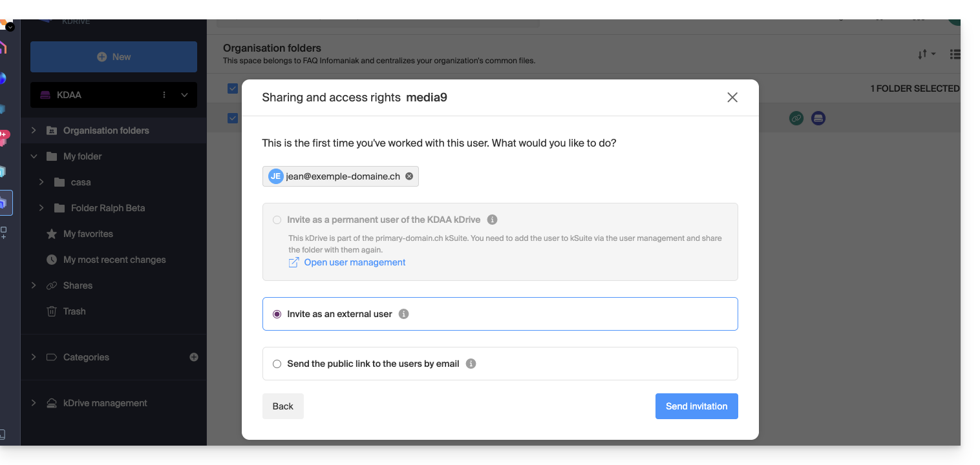The height and width of the screenshot is (465, 980).
Task: Go to Trash in sidebar
Action: click(x=74, y=311)
